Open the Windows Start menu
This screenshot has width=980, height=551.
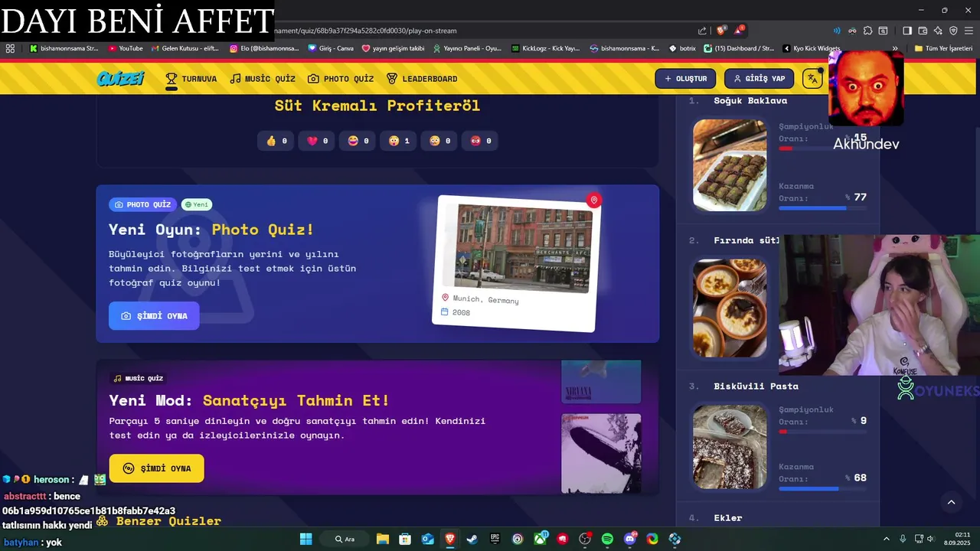[305, 539]
